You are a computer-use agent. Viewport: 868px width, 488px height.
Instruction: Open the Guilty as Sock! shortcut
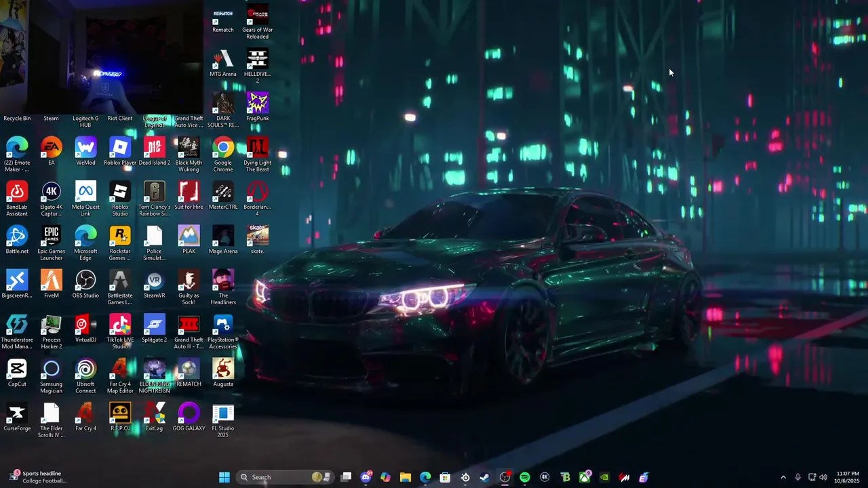tap(189, 287)
